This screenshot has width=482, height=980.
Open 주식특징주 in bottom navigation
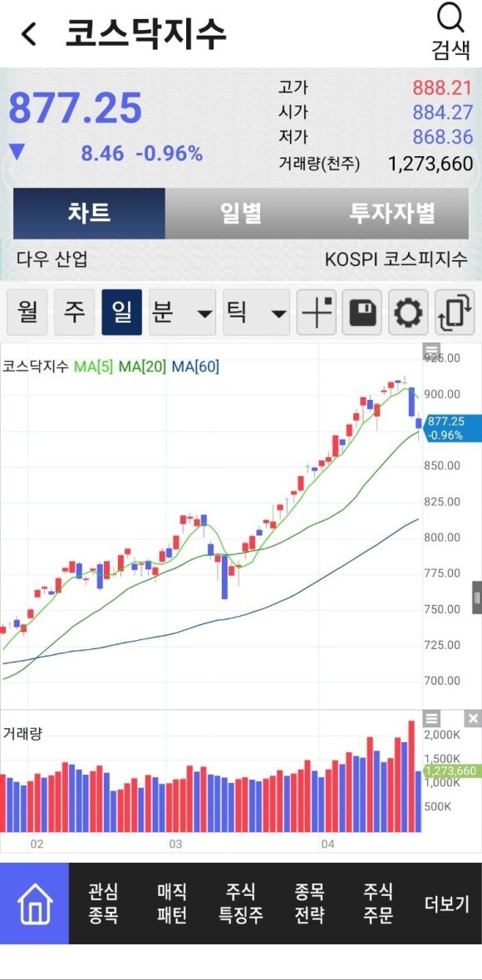click(x=241, y=904)
